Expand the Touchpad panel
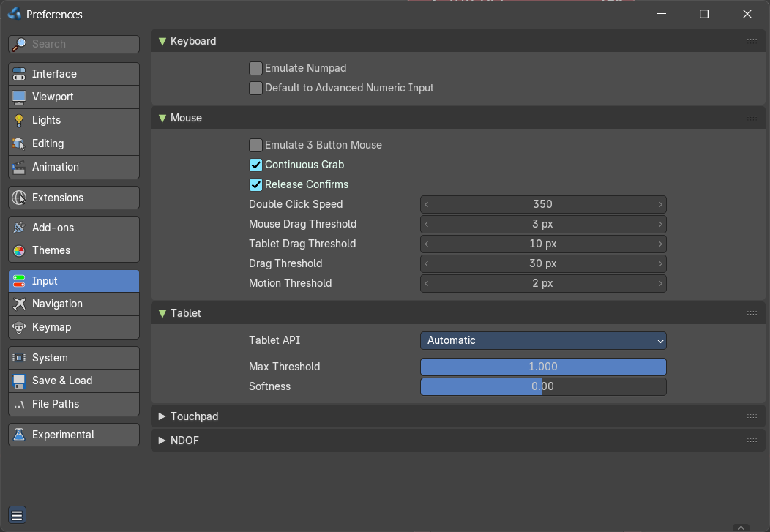The height and width of the screenshot is (532, 770). [162, 416]
